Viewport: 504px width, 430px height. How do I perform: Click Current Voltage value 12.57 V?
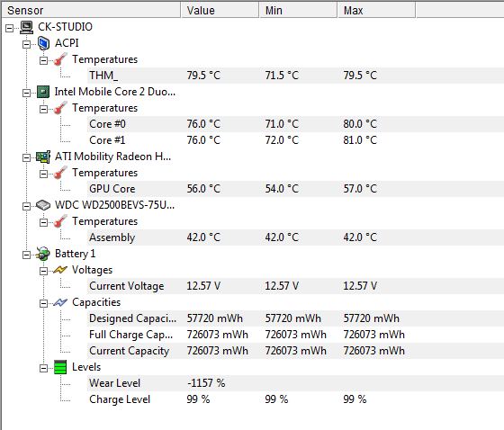point(203,286)
